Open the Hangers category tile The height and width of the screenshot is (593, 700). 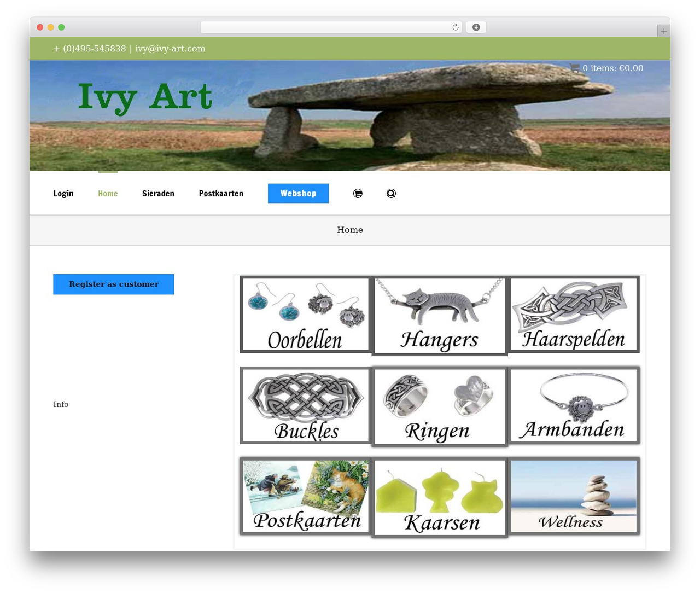click(440, 316)
